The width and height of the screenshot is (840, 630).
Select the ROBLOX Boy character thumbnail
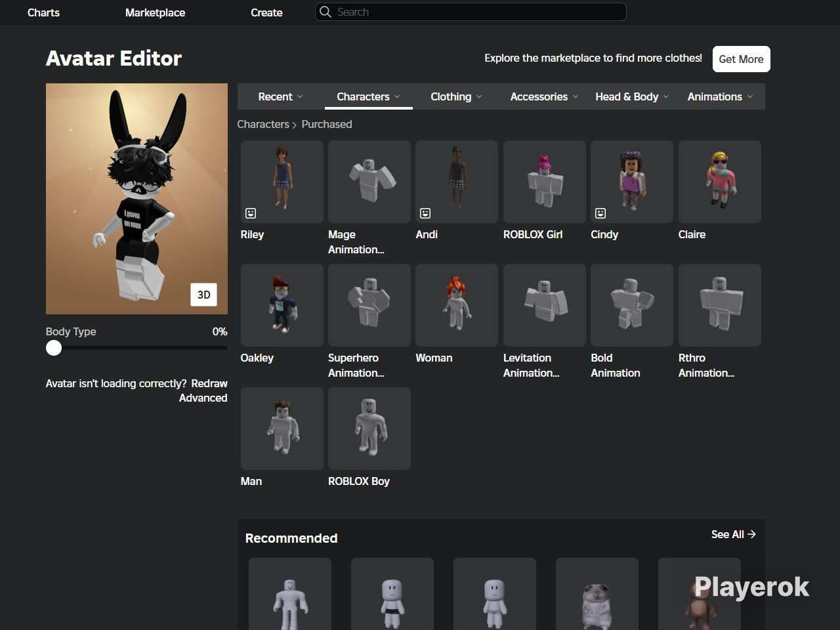[x=369, y=429]
